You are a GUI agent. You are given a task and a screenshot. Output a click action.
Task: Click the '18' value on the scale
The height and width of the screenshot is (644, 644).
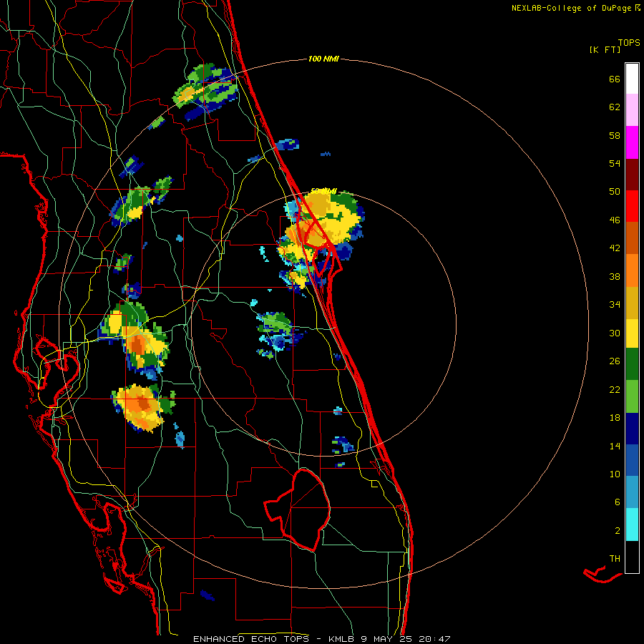pos(615,418)
